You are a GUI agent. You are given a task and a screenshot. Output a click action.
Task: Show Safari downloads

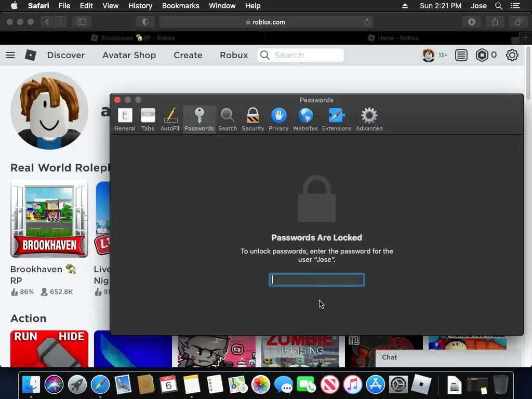click(x=472, y=22)
